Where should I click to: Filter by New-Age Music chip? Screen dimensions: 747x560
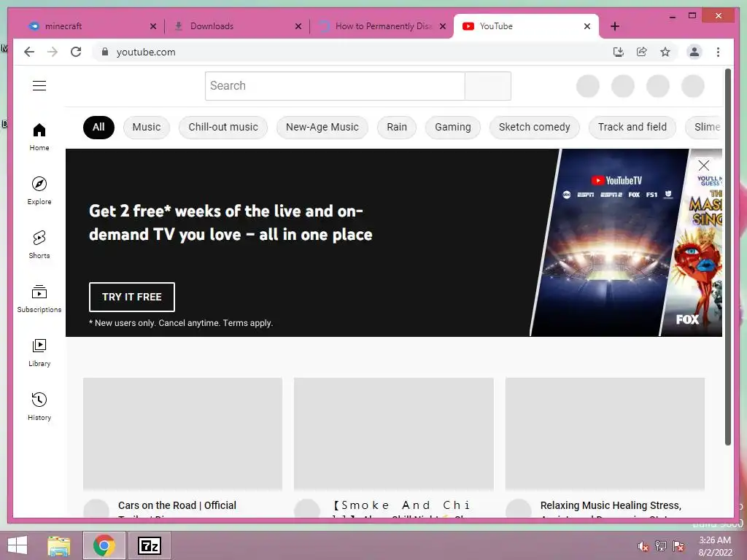(322, 127)
